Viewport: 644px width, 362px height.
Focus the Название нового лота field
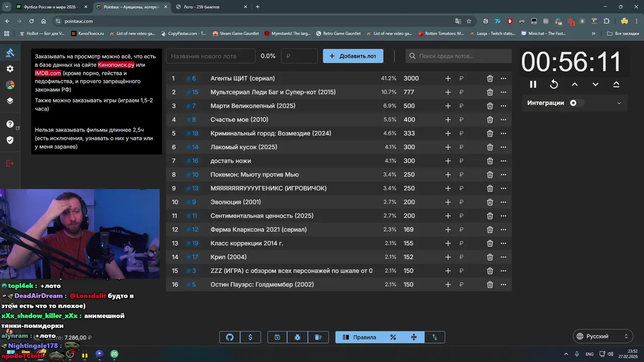coord(211,56)
